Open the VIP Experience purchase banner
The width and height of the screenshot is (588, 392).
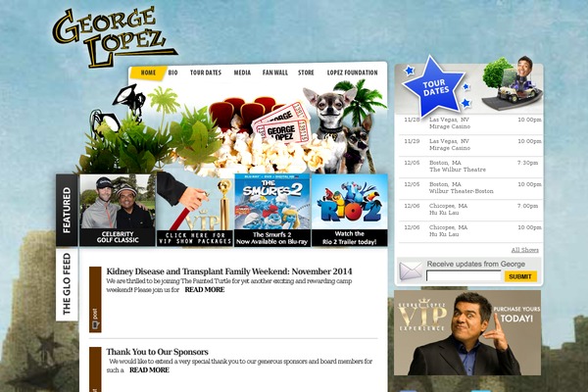point(467,332)
